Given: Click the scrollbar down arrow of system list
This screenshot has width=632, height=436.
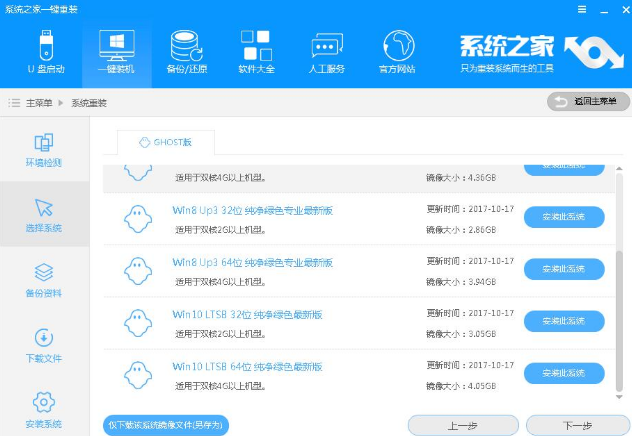Looking at the screenshot, I should point(620,397).
